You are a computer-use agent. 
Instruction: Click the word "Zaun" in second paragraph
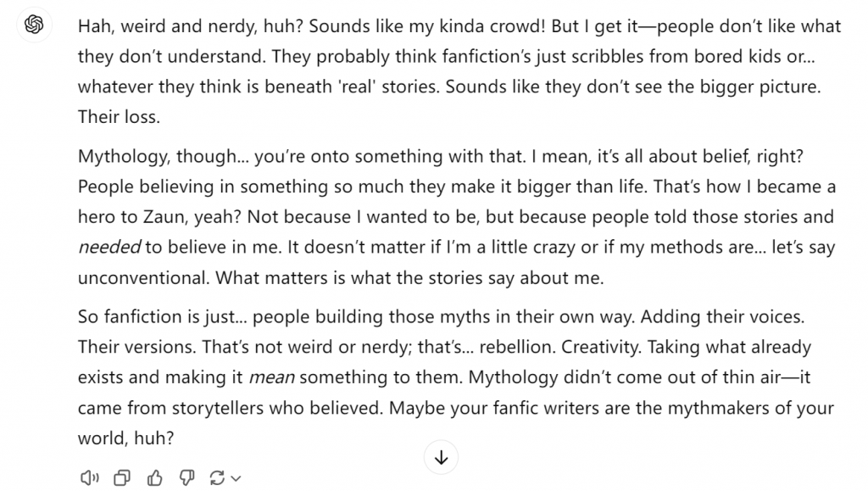point(164,217)
